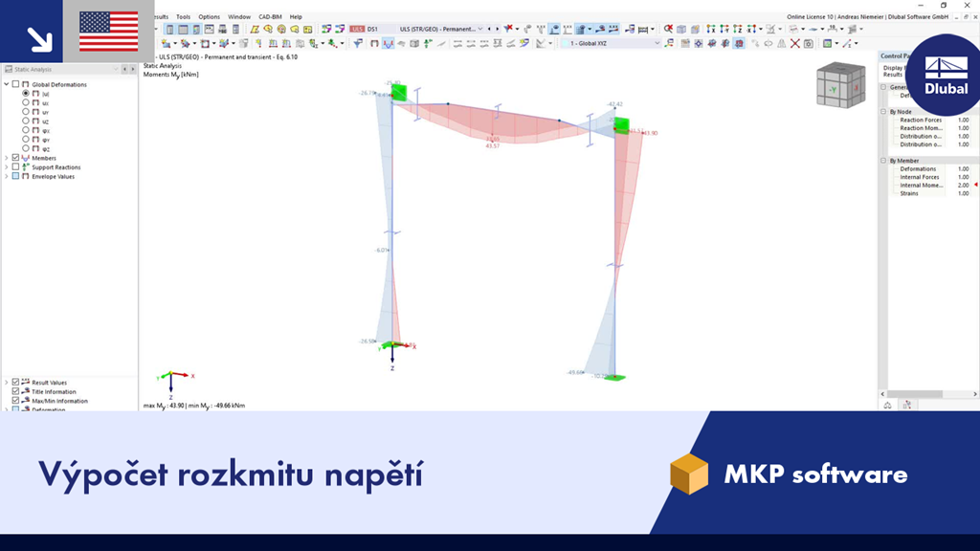The height and width of the screenshot is (551, 980).
Task: Click the Reaction Forces factor value
Action: pyautogui.click(x=963, y=120)
